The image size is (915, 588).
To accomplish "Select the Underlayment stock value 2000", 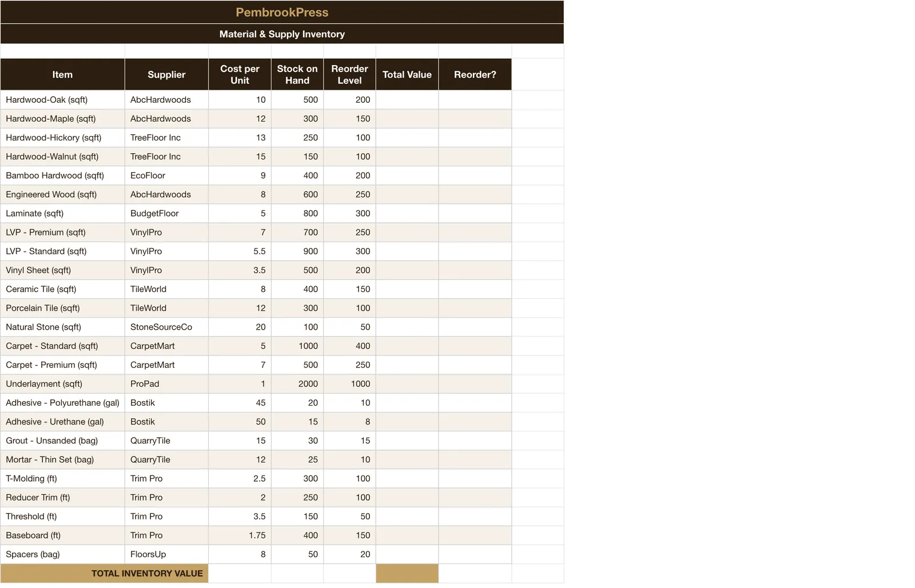I will tap(297, 383).
